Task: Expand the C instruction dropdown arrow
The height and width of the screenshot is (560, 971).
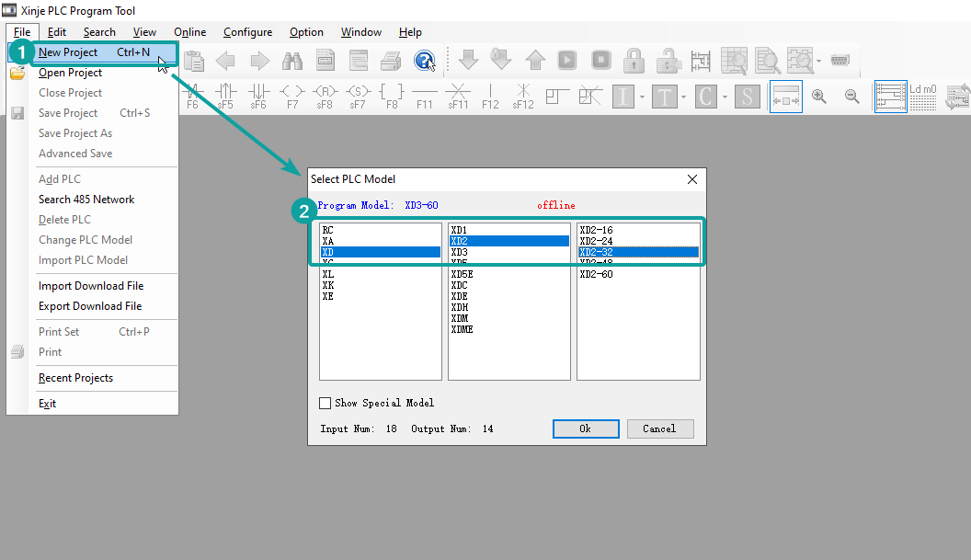Action: pyautogui.click(x=725, y=97)
